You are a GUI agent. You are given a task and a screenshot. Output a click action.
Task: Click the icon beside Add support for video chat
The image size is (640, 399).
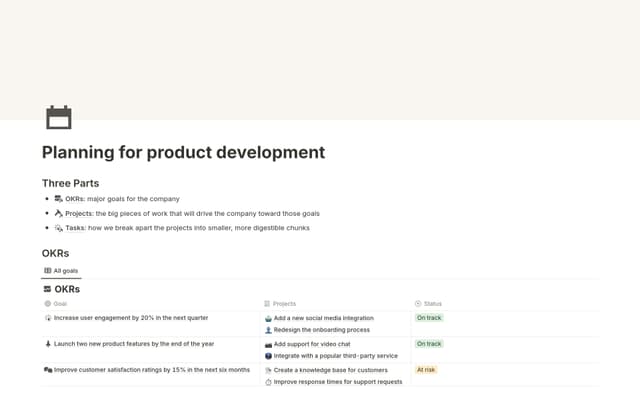tap(268, 344)
